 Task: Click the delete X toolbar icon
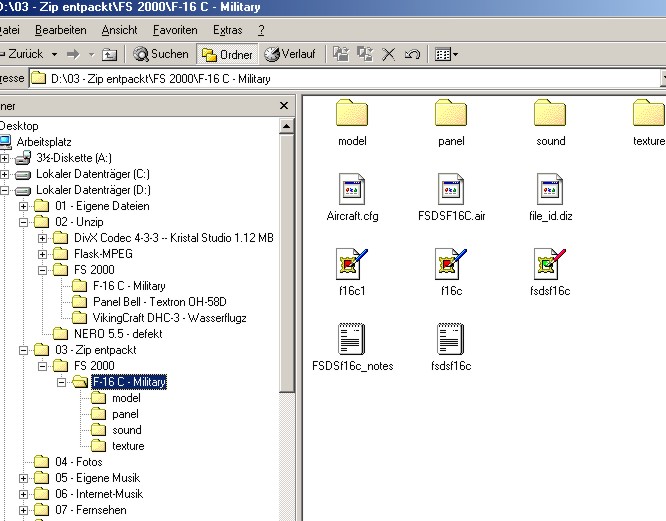tap(389, 54)
